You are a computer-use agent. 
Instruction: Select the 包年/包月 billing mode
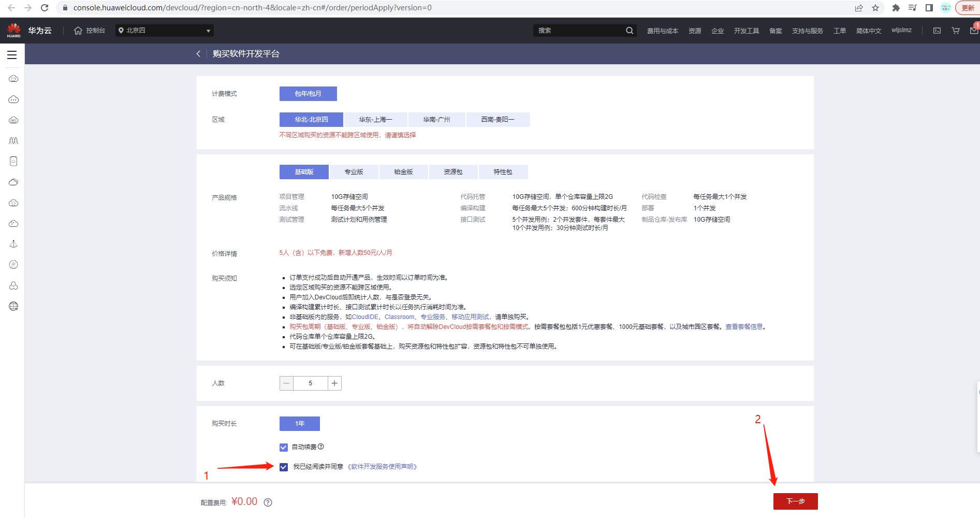(308, 94)
